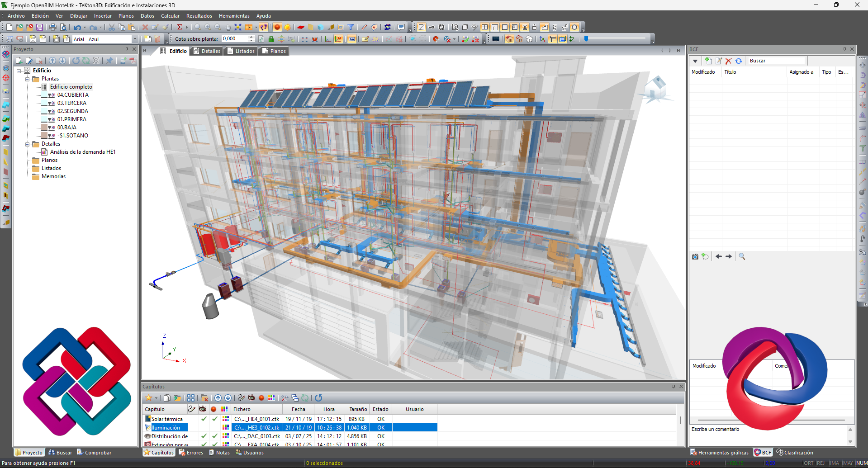
Task: Click the zoom in magnifier icon
Action: (208, 27)
